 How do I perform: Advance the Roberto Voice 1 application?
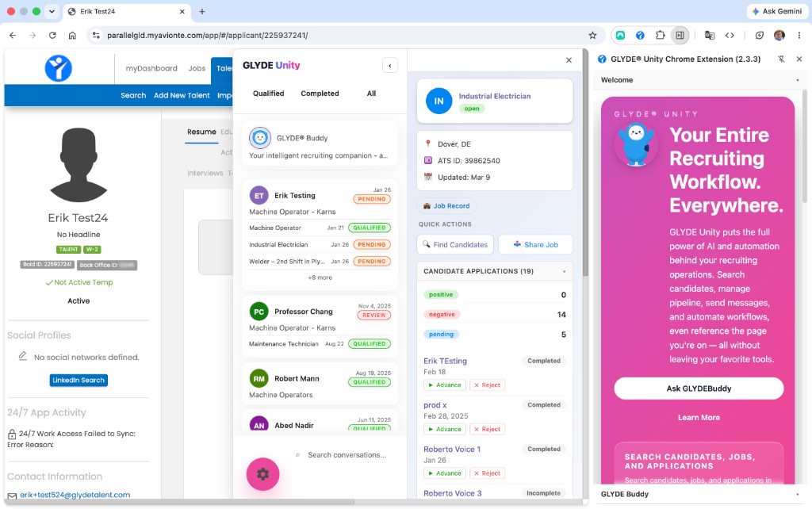pos(445,473)
